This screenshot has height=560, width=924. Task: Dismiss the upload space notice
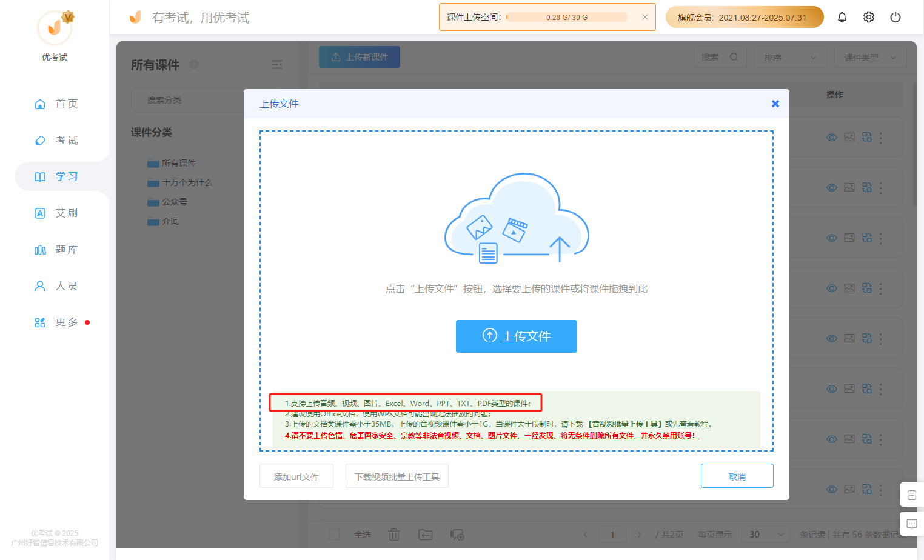[x=645, y=17]
